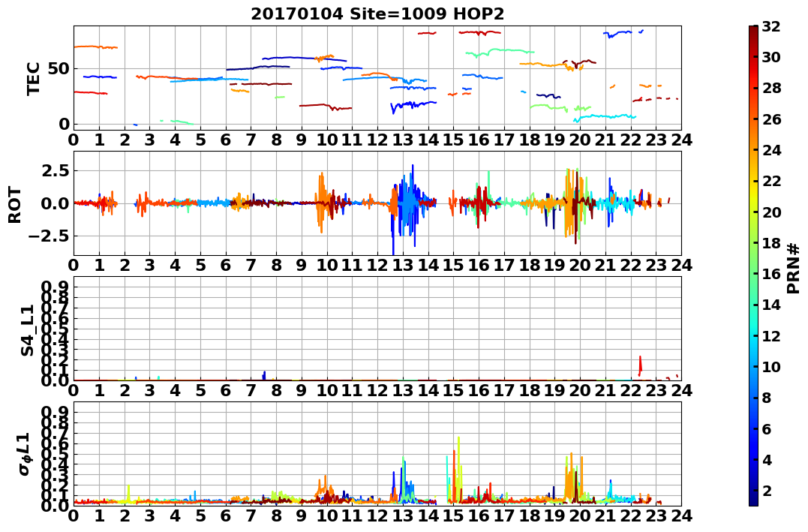Click colorbar tick label 18
The image size is (808, 532).
(x=771, y=243)
